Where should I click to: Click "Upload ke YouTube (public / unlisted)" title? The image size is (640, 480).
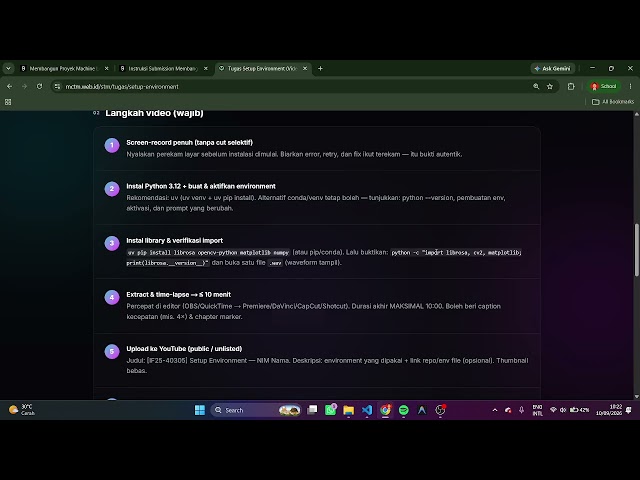click(184, 349)
